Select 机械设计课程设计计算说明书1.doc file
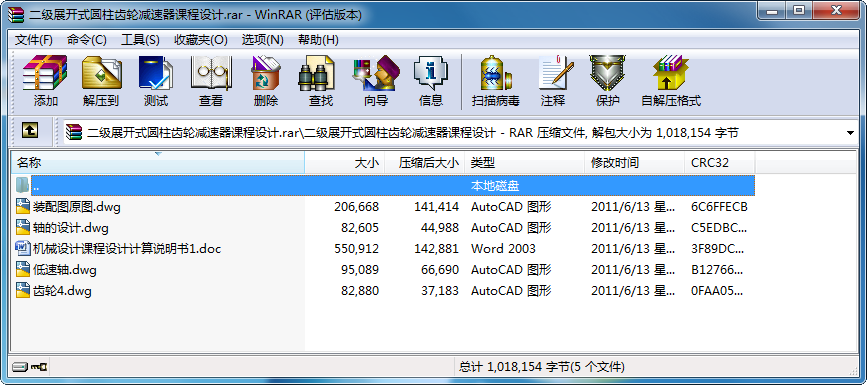Viewport: 867px width, 385px height. click(x=127, y=249)
